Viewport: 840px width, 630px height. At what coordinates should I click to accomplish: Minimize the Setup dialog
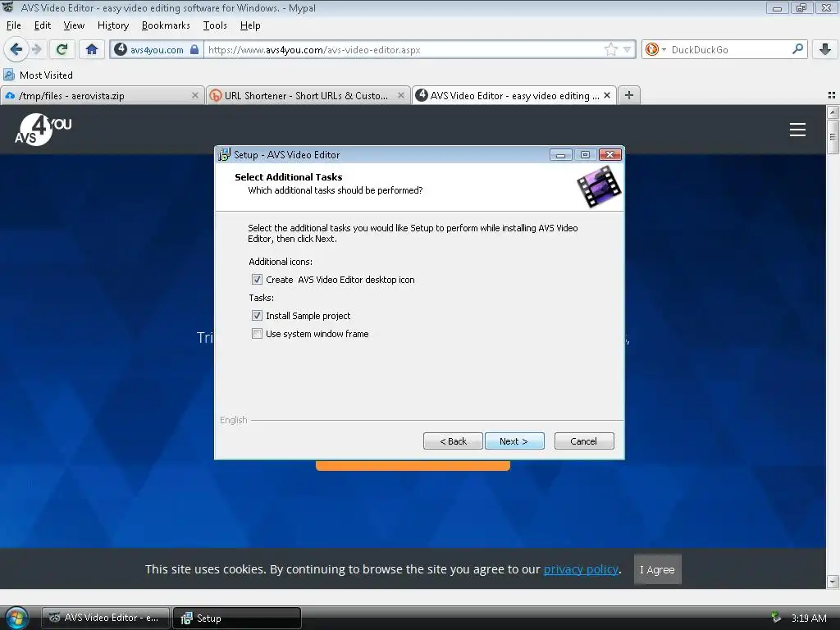560,155
